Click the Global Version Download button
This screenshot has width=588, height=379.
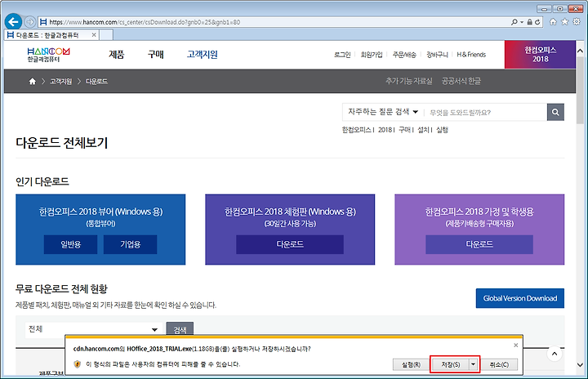coord(519,298)
